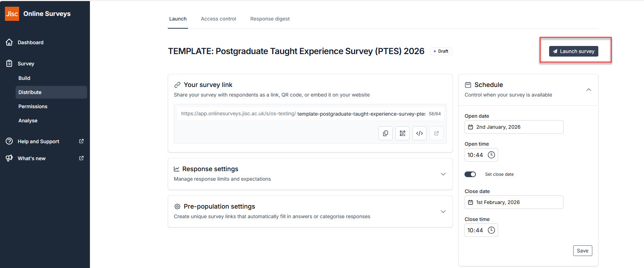Save the schedule settings
This screenshot has width=644, height=268.
point(582,251)
